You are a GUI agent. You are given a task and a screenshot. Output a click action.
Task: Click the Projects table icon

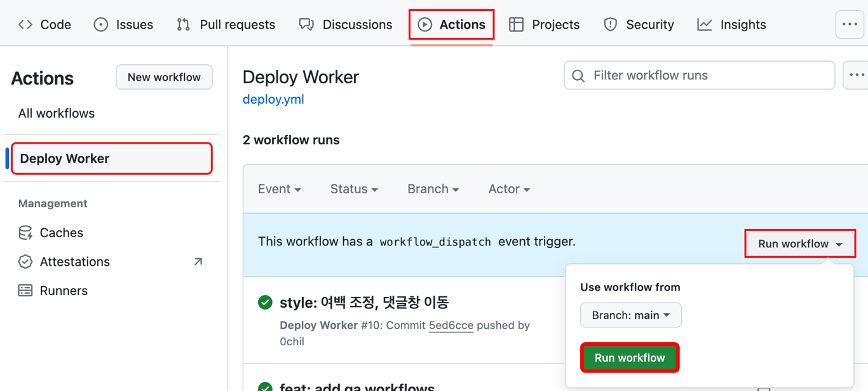click(517, 24)
